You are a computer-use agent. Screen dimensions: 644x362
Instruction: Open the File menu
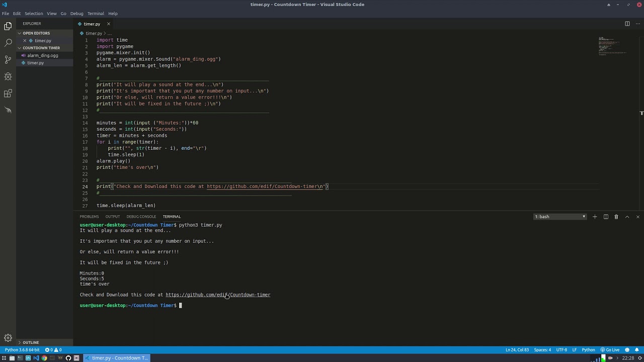tap(6, 14)
